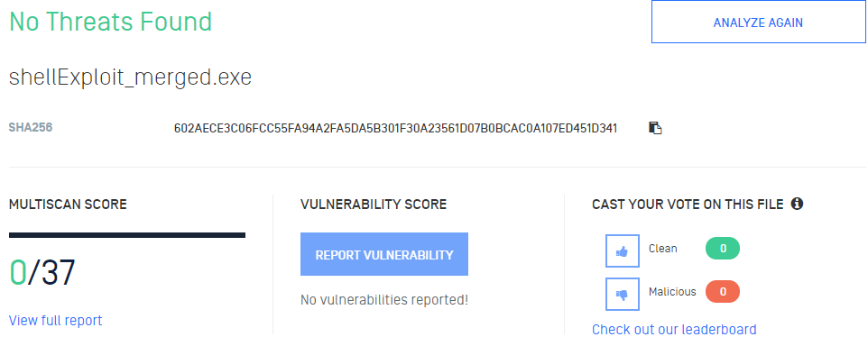The width and height of the screenshot is (868, 346).
Task: Open Check out our leaderboard link
Action: point(674,330)
